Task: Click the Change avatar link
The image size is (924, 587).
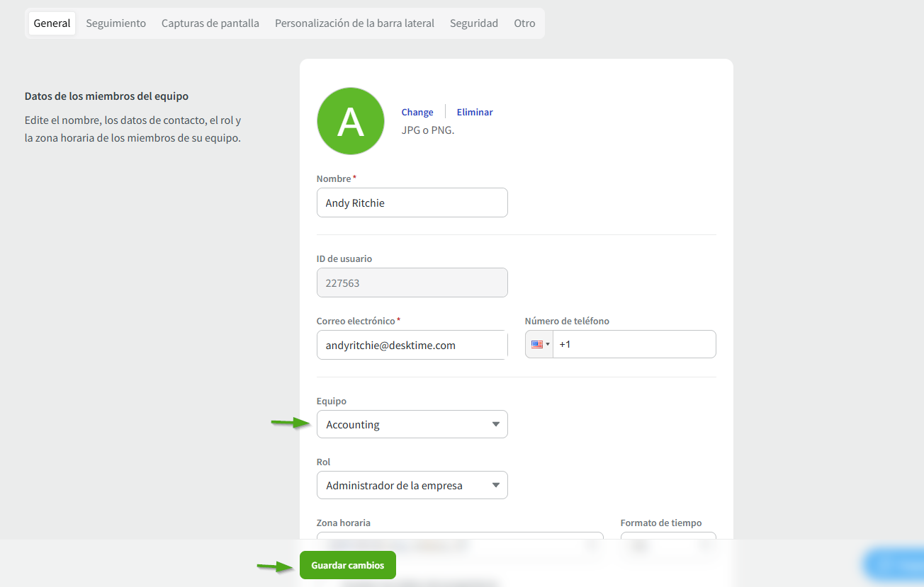Action: [417, 112]
